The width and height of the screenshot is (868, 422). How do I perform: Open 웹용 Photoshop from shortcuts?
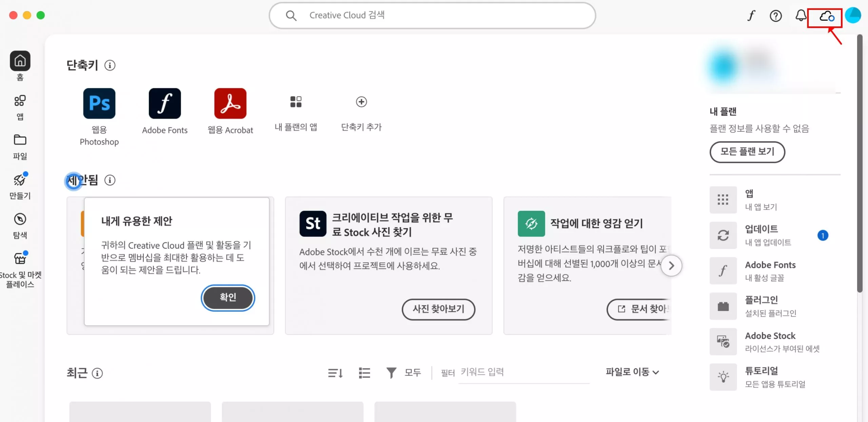point(99,104)
